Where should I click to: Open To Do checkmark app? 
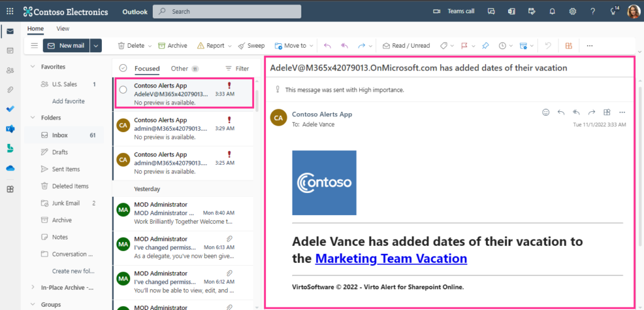(10, 109)
